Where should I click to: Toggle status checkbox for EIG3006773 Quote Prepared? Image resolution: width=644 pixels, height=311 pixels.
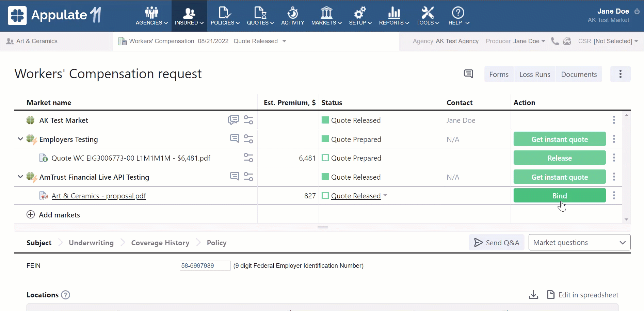[325, 158]
